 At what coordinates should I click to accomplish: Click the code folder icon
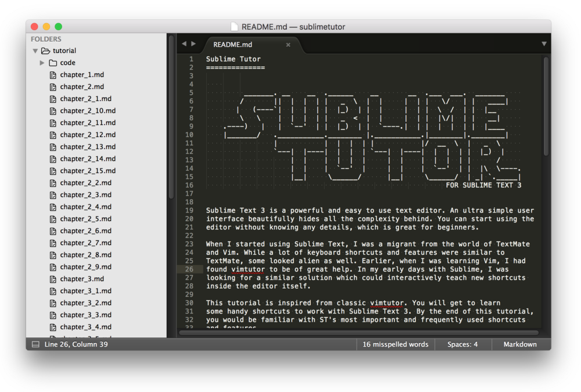[53, 63]
